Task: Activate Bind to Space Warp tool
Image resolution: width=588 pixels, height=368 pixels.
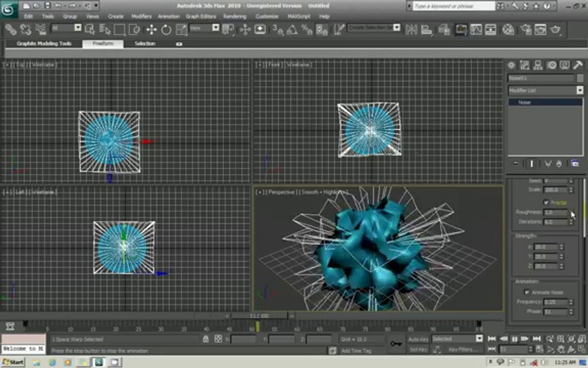Action: pyautogui.click(x=40, y=29)
